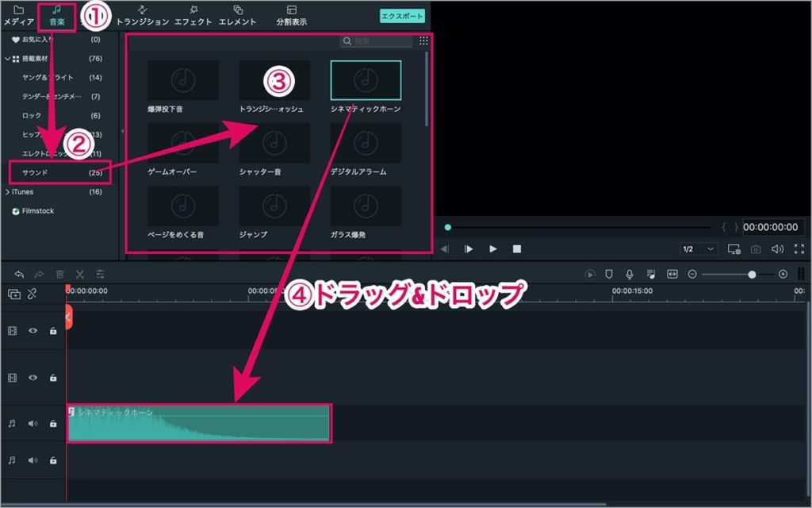This screenshot has width=812, height=508.
Task: Expand the iTunes category chevron
Action: 7,192
